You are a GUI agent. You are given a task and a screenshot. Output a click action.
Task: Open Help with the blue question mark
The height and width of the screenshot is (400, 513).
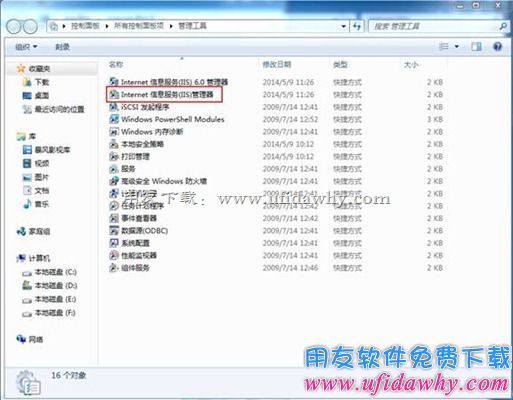point(497,46)
